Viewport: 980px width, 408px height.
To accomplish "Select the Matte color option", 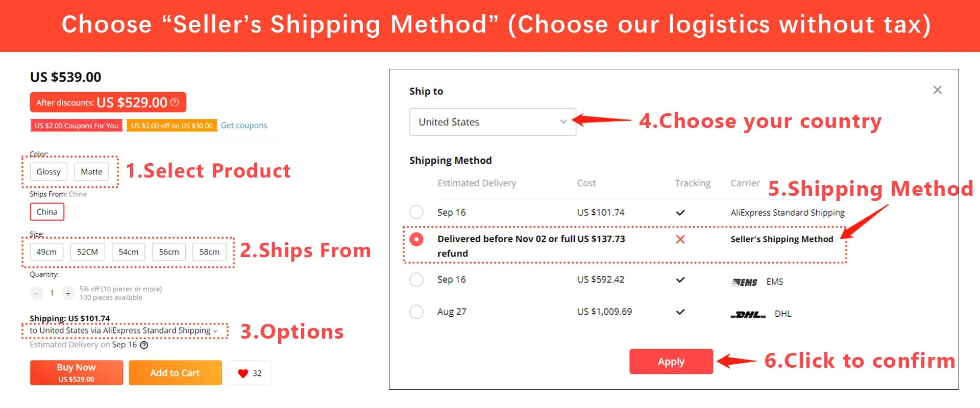I will point(91,172).
